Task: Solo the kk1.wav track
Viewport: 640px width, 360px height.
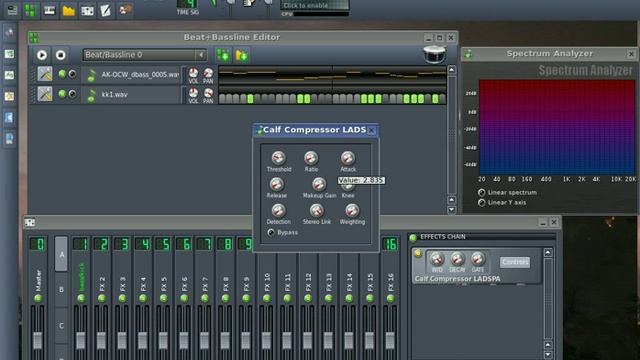Action: tap(72, 94)
